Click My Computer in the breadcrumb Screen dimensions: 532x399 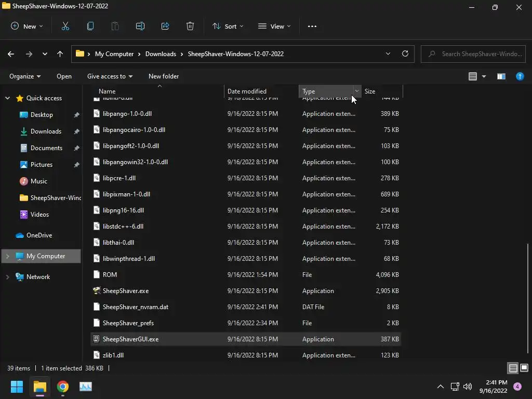point(114,54)
